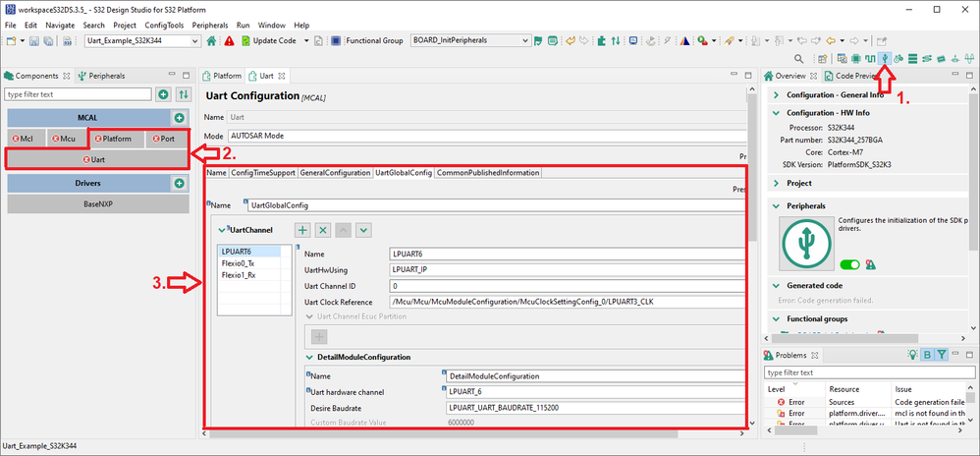980x456 pixels.
Task: Open the Clocks tool square-wave icon
Action: [870, 59]
